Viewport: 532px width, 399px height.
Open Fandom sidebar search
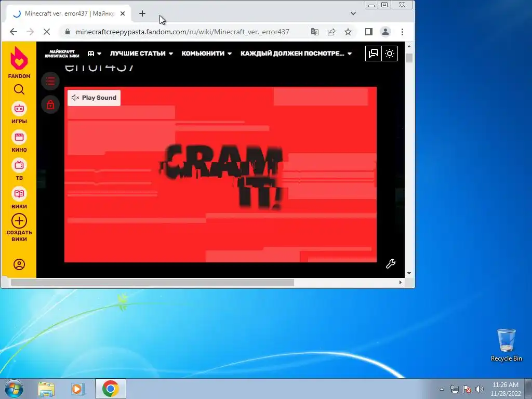[19, 89]
